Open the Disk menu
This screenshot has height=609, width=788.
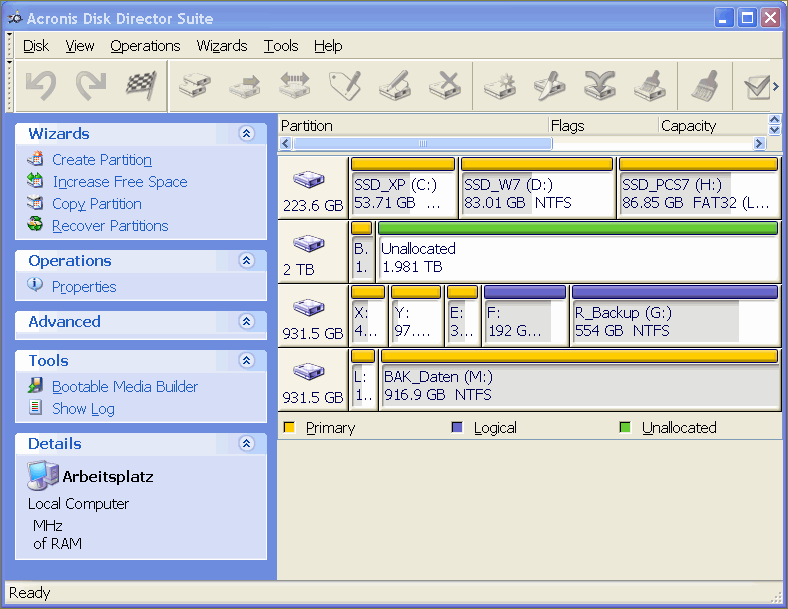(x=36, y=46)
